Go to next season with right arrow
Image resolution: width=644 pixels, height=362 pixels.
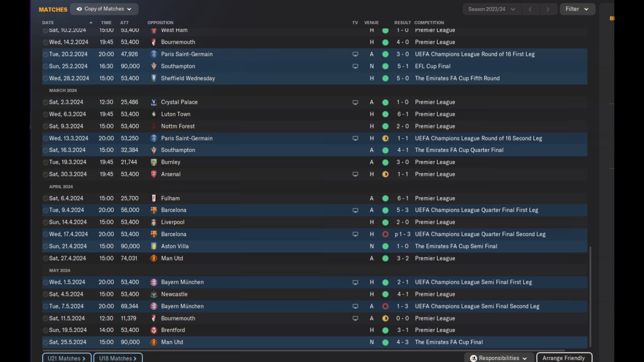(548, 9)
